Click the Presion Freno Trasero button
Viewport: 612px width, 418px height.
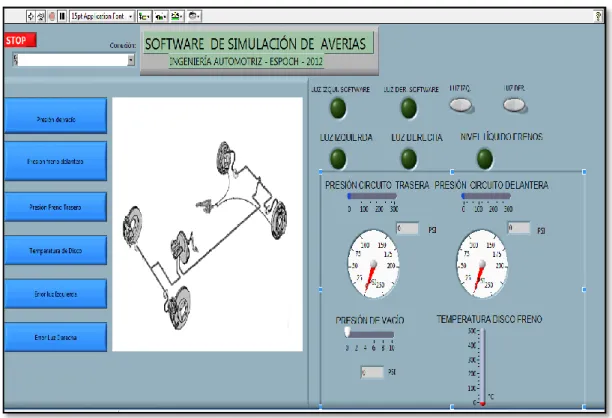[55, 207]
